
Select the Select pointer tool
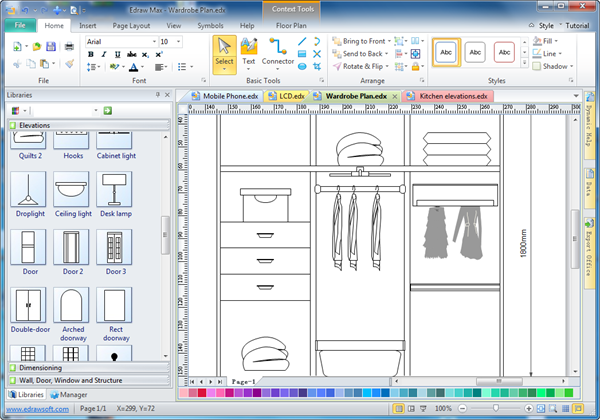(x=224, y=51)
